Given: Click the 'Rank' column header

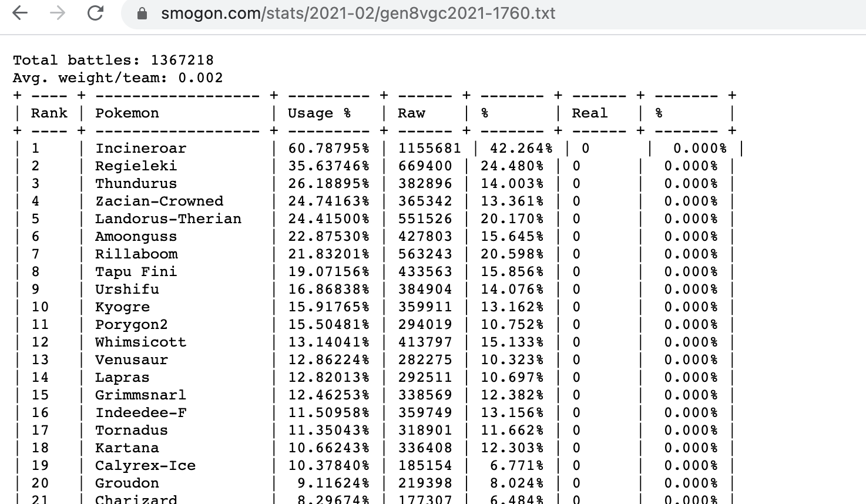Looking at the screenshot, I should [49, 113].
